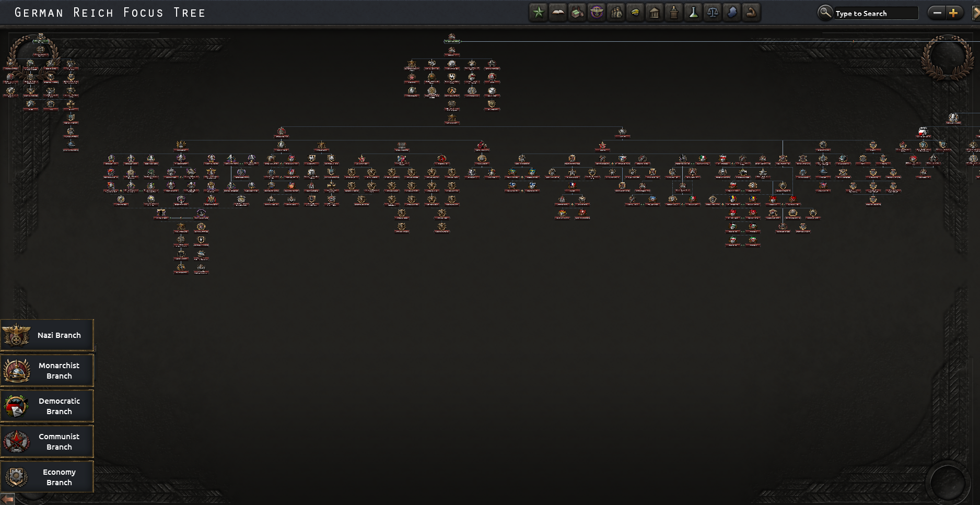Toggle the columned government building filter icon

[x=655, y=13]
